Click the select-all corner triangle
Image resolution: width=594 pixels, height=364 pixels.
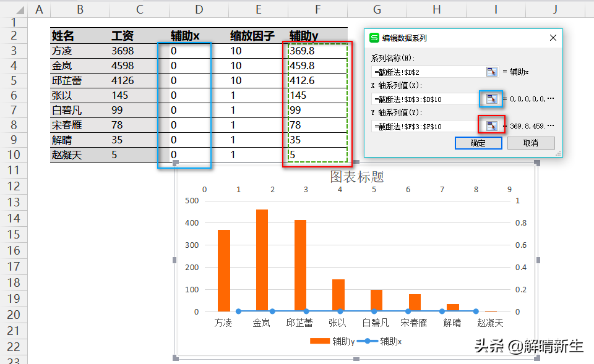tap(19, 11)
